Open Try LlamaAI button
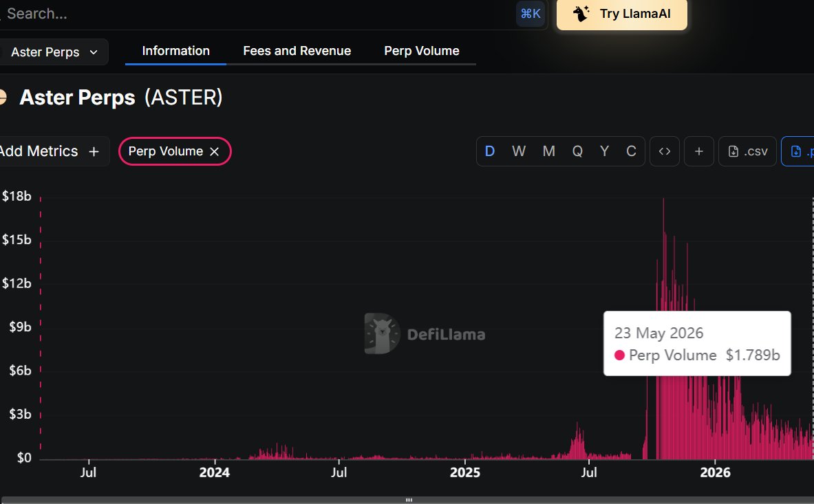Viewport: 814px width, 504px height. pyautogui.click(x=622, y=14)
